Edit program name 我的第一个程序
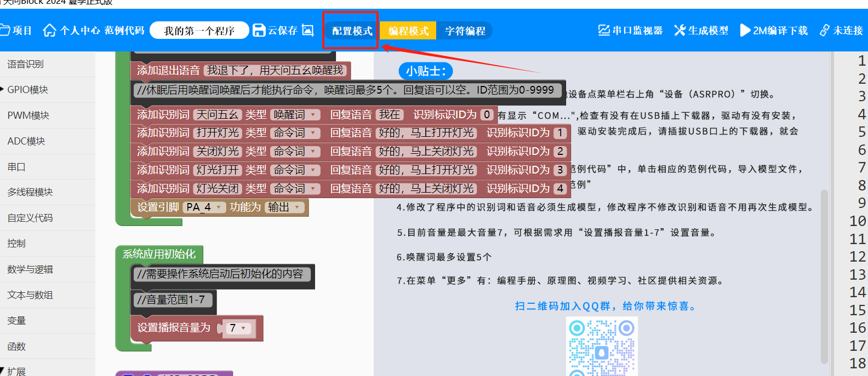Screen dimensions: 868x376 pos(199,31)
